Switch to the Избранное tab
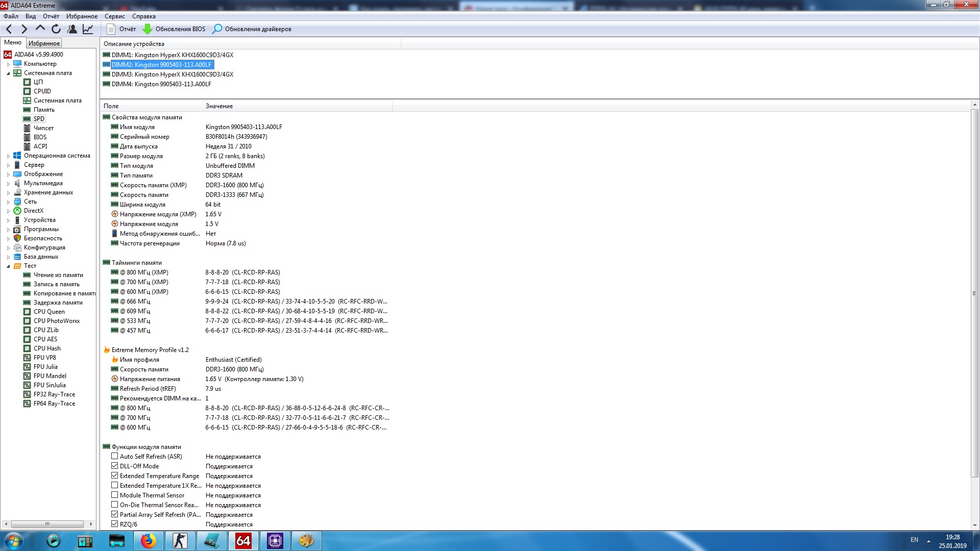The image size is (980, 551). pyautogui.click(x=44, y=43)
